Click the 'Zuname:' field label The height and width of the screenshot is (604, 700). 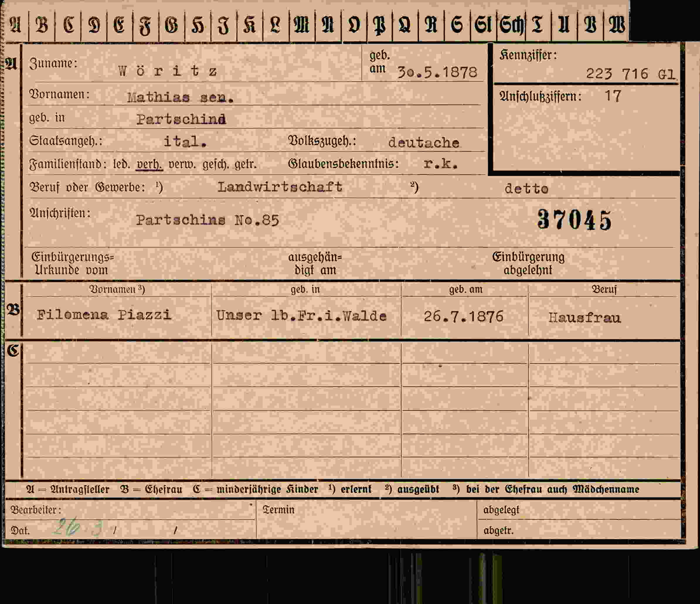coord(53,63)
